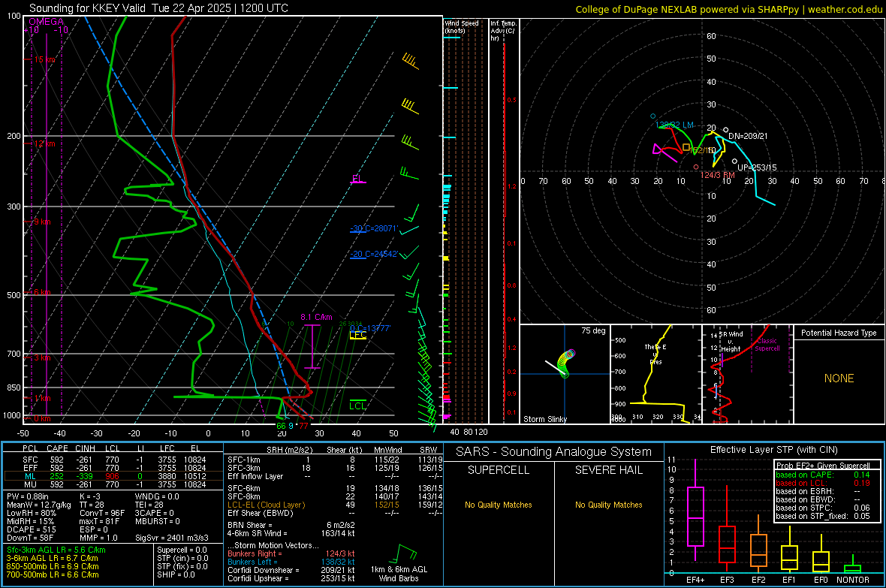Click the cyan '138/32 LM' hodograph label

(675, 125)
